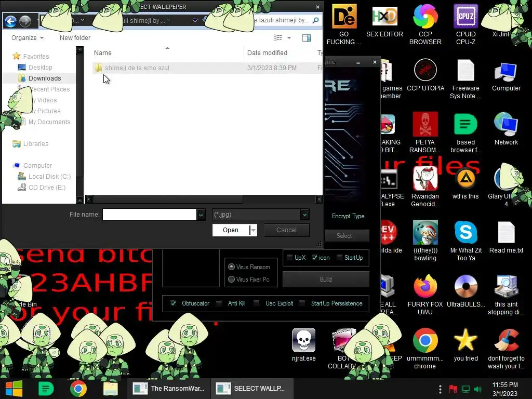
Task: Expand the Open button split arrow
Action: coord(253,230)
